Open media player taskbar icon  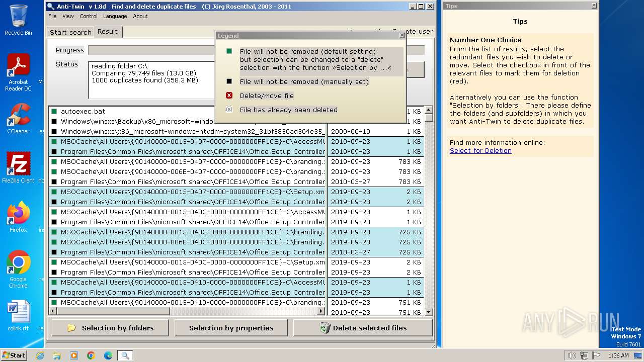[74, 355]
